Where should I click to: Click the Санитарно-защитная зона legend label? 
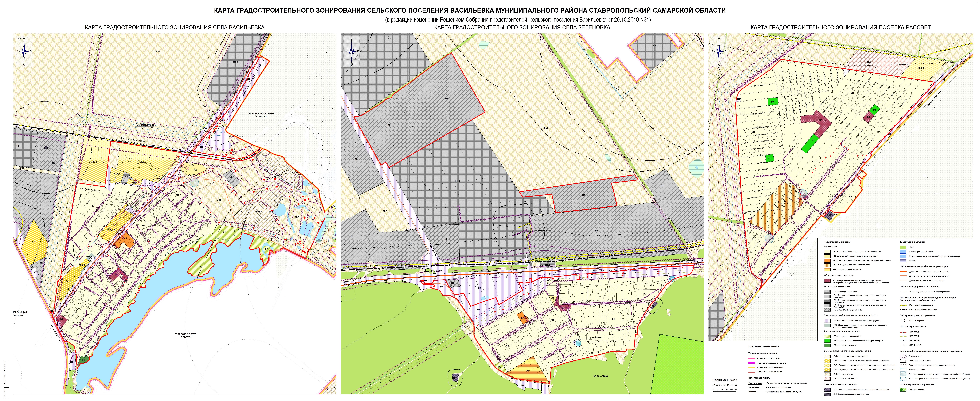point(920,361)
